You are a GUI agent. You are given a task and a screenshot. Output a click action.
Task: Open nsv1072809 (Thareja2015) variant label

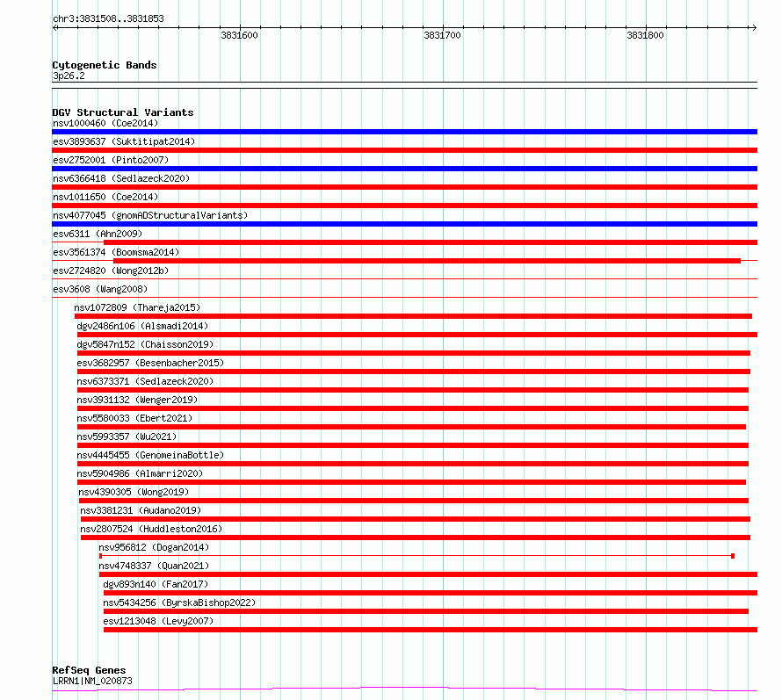coord(137,307)
